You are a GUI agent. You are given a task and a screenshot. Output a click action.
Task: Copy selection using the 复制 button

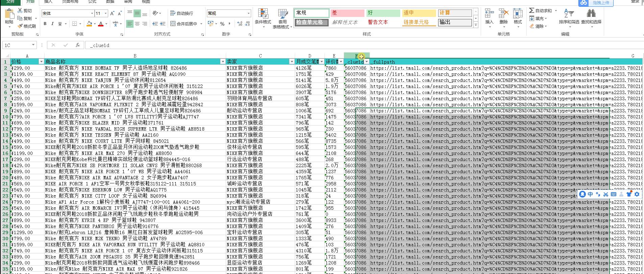(25, 18)
